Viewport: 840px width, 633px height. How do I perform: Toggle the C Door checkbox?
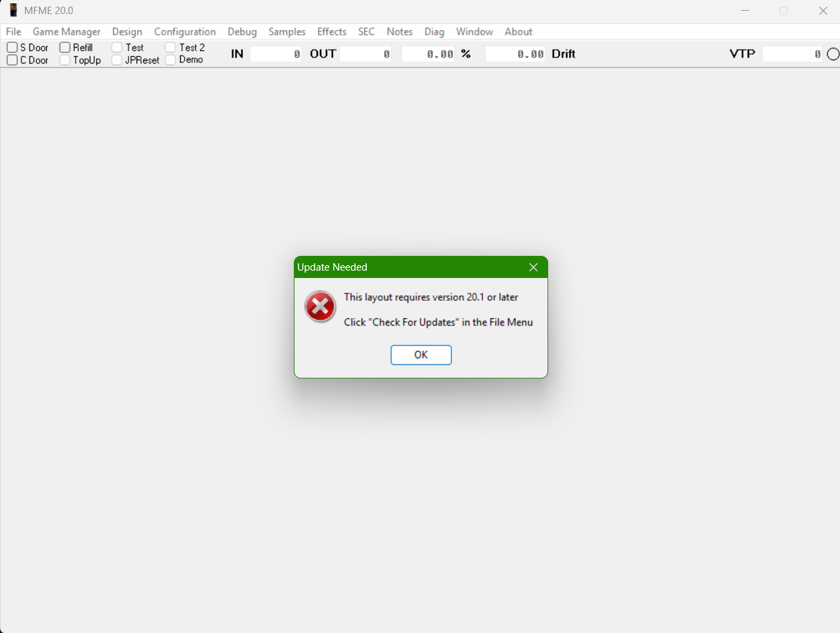pos(12,60)
